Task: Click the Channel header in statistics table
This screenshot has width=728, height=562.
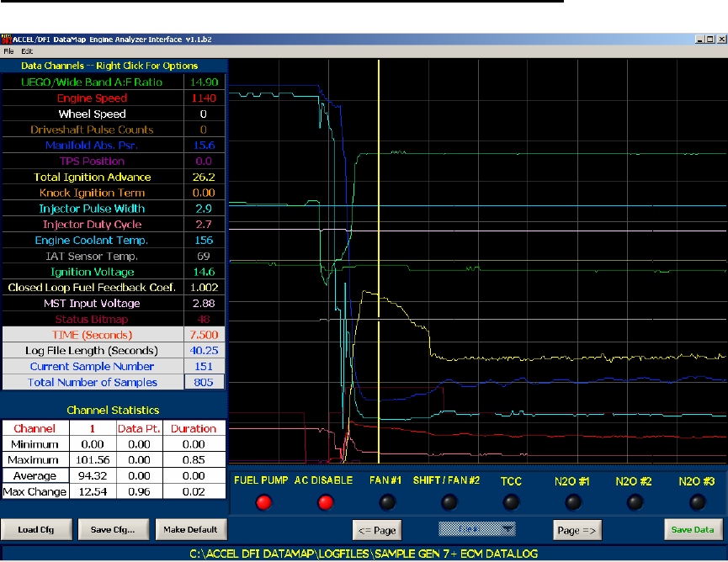Action: [35, 428]
